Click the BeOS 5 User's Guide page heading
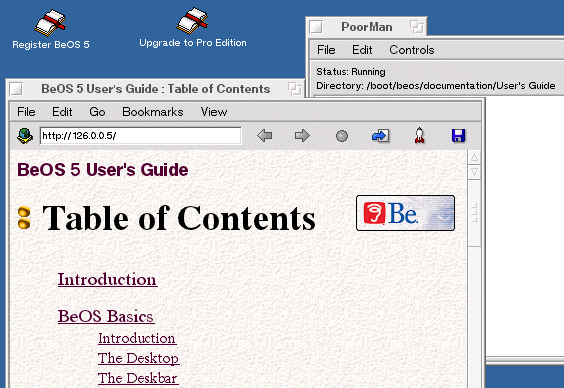 click(x=103, y=170)
